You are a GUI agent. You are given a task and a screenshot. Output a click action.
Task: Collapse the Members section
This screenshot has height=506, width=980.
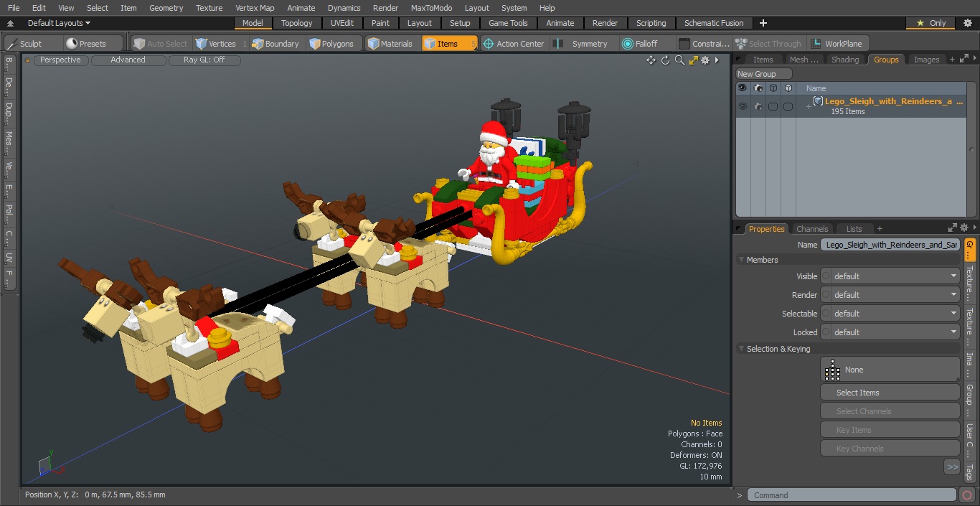click(741, 260)
